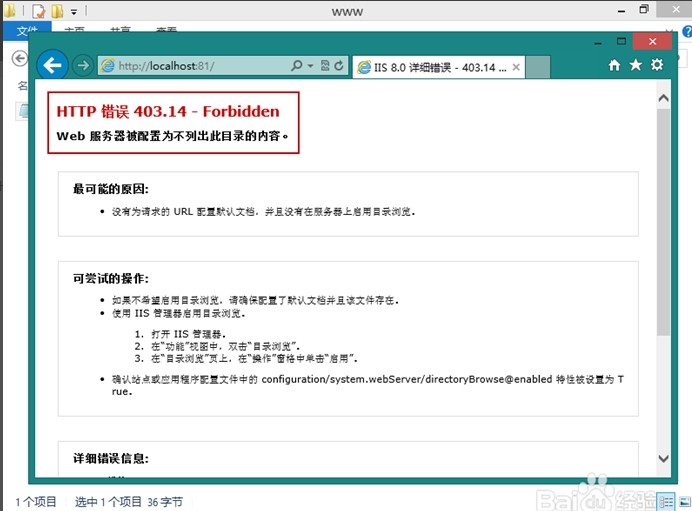Viewport: 692px width, 511px height.
Task: Switch Explorer to details view icon
Action: [x=666, y=502]
